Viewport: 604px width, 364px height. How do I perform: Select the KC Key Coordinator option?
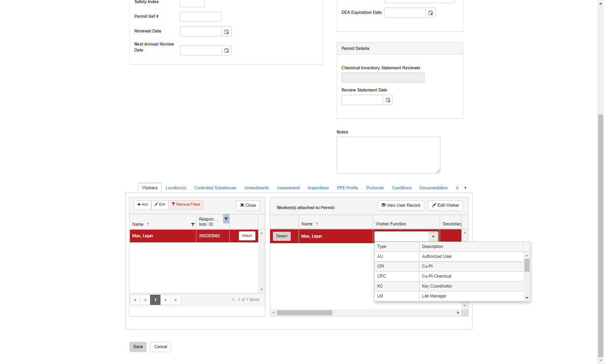pos(449,286)
